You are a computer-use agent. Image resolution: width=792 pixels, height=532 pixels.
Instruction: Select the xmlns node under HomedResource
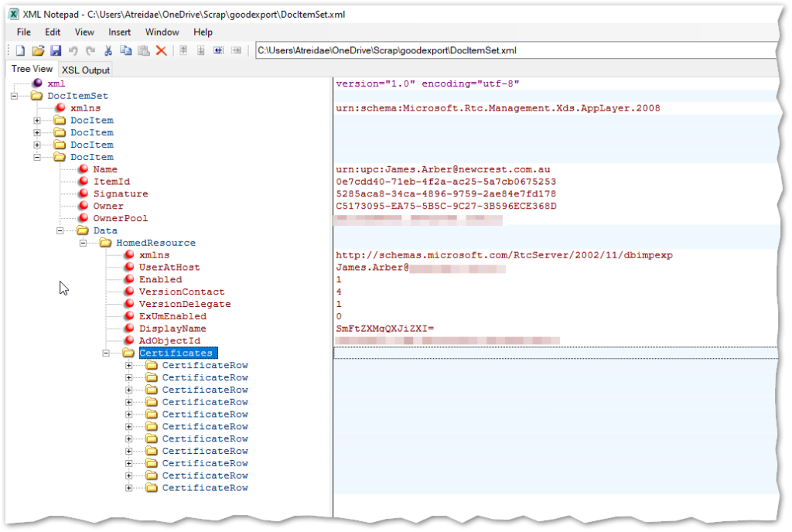pos(154,255)
